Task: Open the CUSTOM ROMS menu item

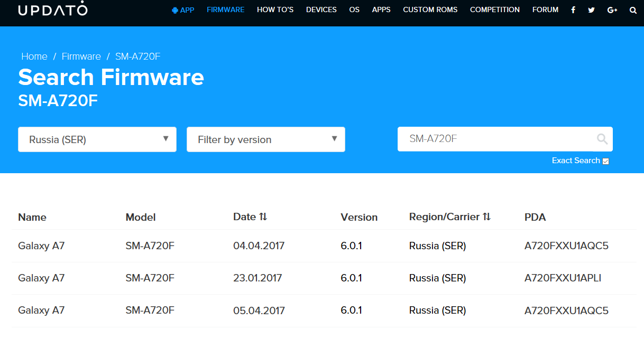Action: point(430,10)
